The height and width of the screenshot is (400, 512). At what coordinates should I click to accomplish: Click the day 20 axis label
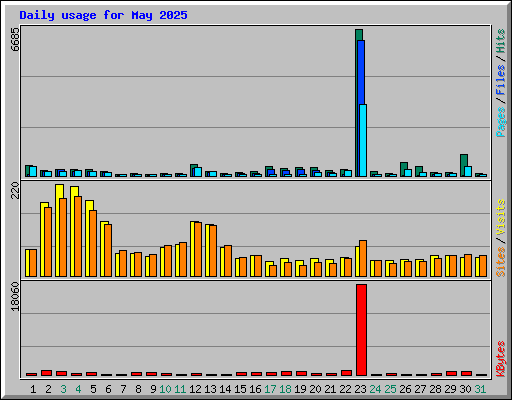click(x=315, y=389)
